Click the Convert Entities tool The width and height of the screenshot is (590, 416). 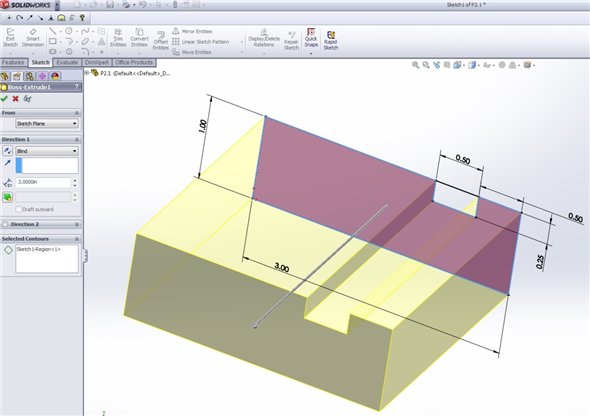[139, 38]
